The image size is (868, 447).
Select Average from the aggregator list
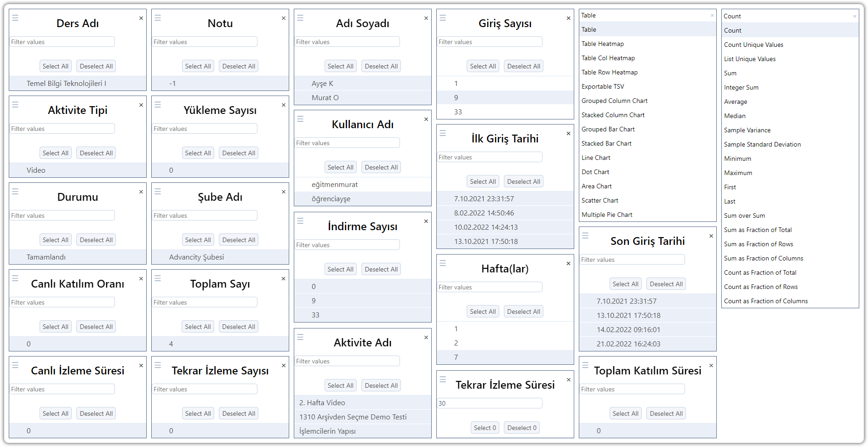pos(736,102)
